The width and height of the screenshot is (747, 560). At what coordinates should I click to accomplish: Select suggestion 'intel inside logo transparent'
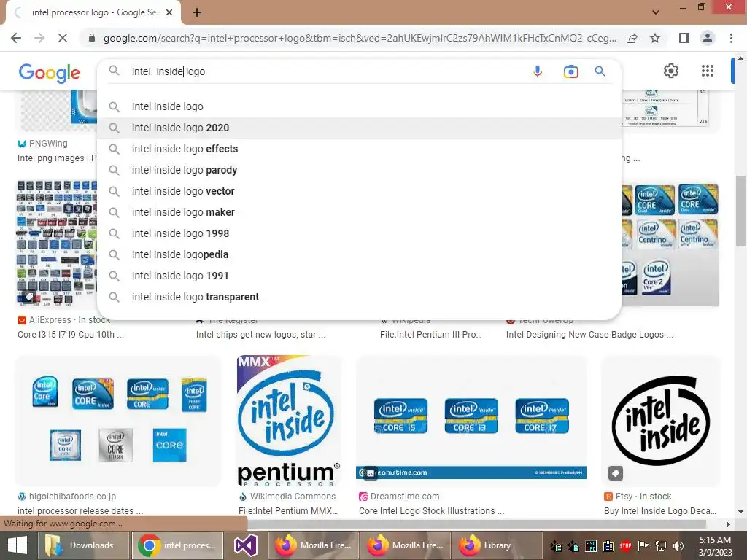[x=359, y=297]
